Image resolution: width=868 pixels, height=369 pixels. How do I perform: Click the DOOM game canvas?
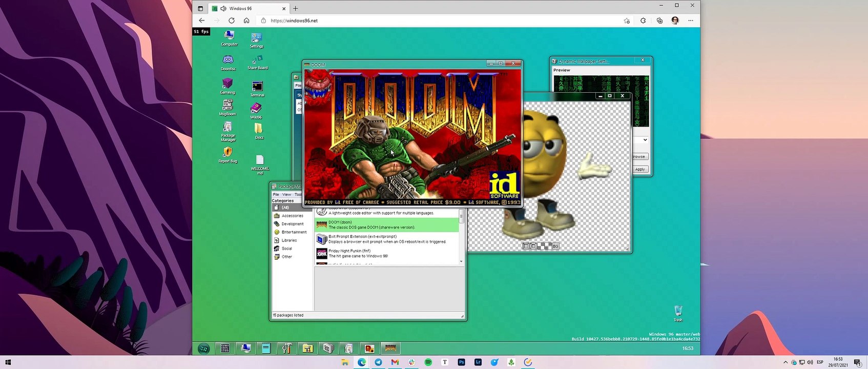412,137
